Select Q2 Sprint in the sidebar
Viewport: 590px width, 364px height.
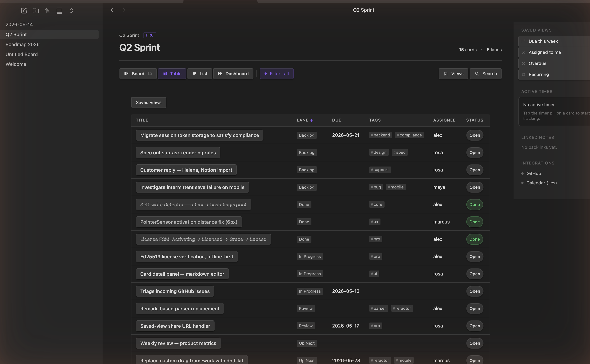click(49, 34)
